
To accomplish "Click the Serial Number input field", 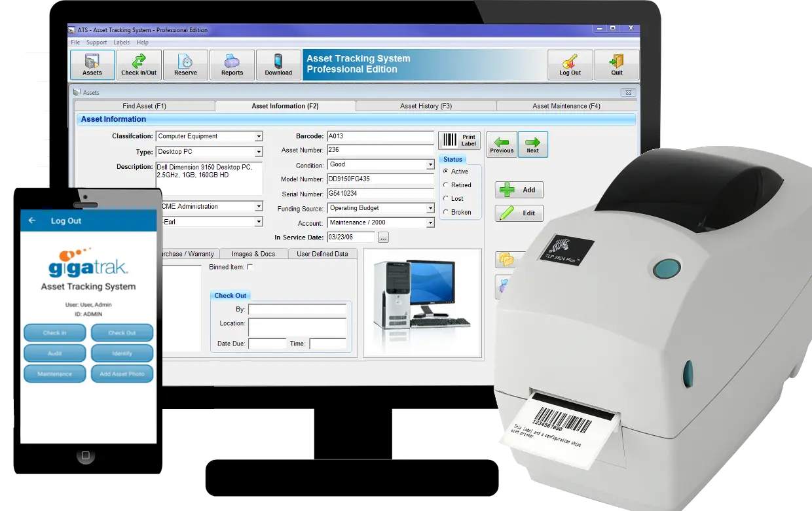I will pos(380,194).
